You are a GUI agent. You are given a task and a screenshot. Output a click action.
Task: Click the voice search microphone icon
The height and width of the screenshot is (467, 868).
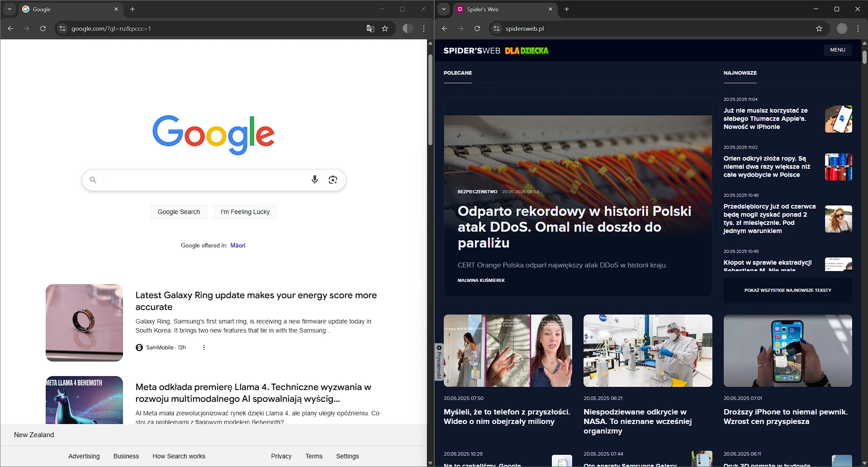(315, 180)
